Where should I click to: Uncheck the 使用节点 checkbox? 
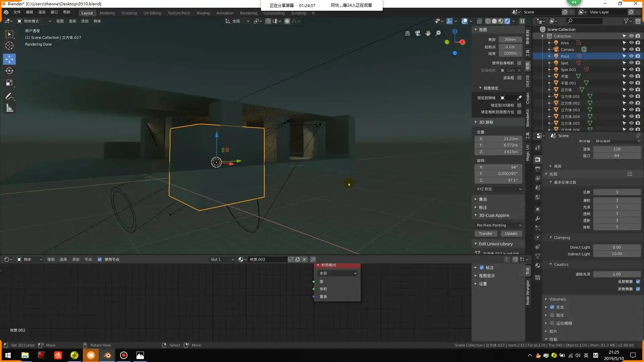tap(100, 259)
